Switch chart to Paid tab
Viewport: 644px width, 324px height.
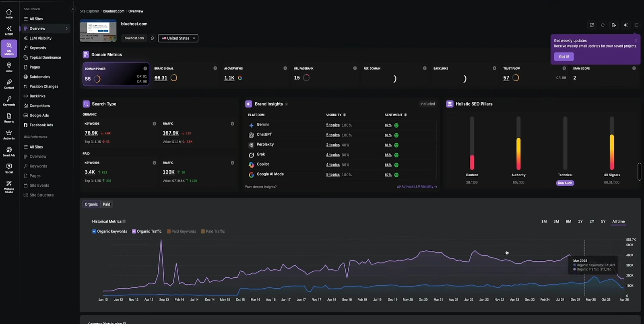[x=106, y=204]
